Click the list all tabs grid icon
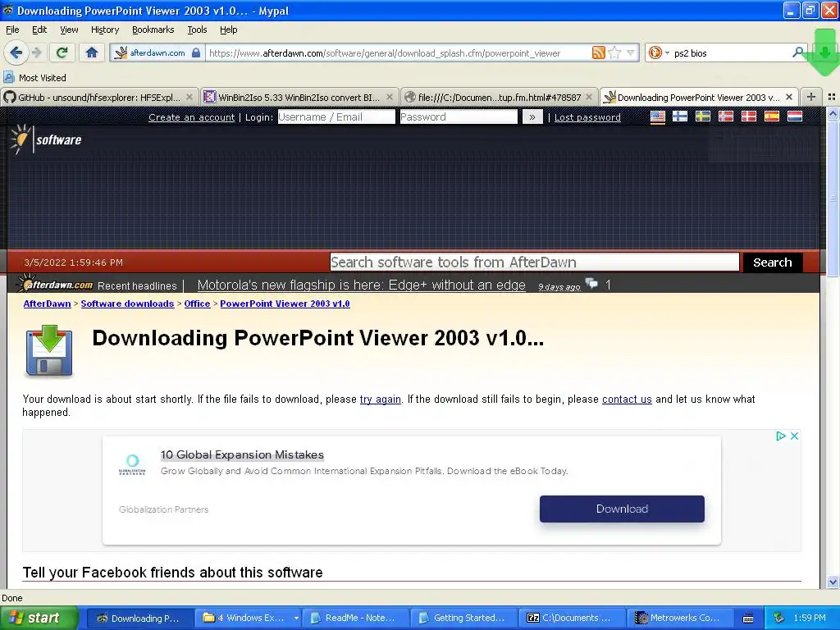Image resolution: width=840 pixels, height=630 pixels. pos(832,97)
